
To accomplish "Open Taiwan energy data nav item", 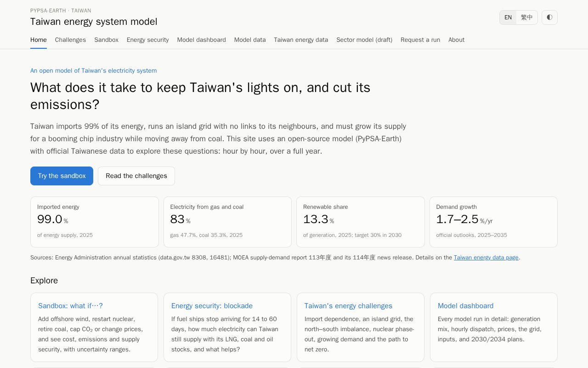I will (x=301, y=40).
